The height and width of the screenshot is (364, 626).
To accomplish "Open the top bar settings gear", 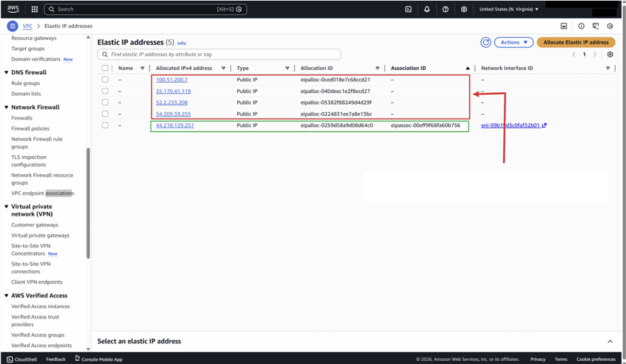I will point(464,10).
